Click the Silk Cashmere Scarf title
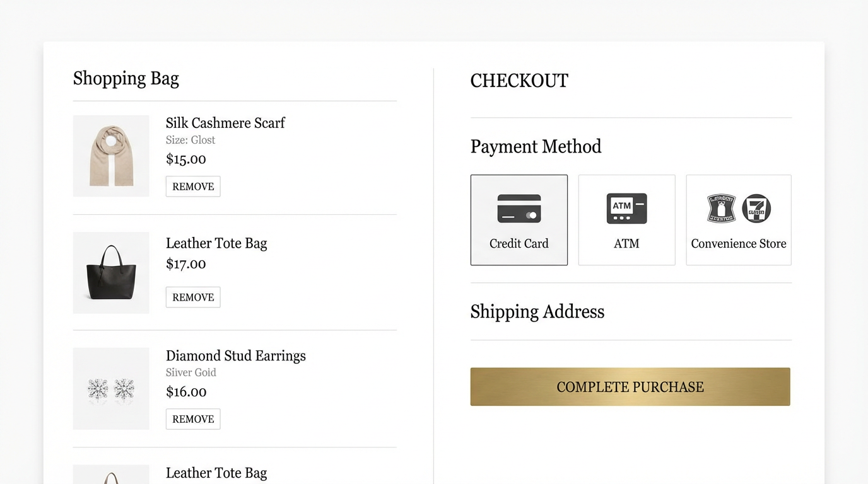This screenshot has width=868, height=484. coord(225,123)
